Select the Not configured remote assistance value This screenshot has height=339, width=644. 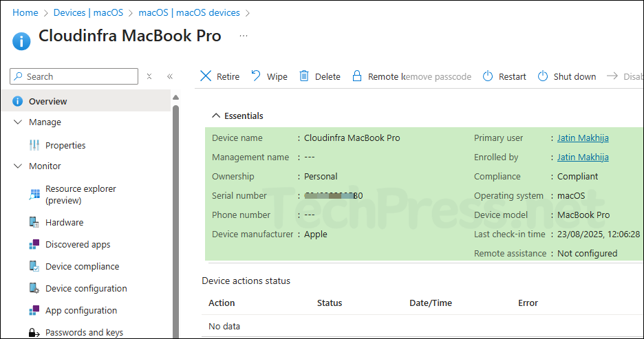[588, 254]
